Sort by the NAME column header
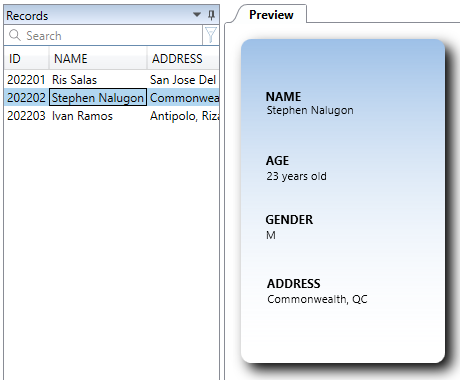 point(98,59)
